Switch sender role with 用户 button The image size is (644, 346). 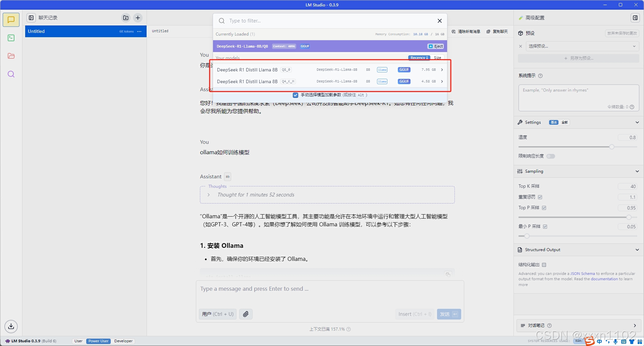click(x=218, y=314)
